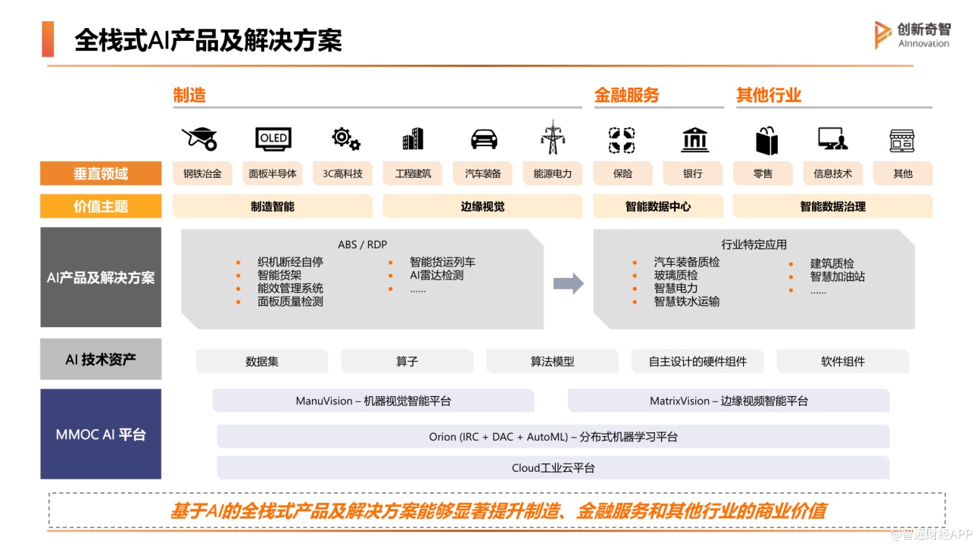This screenshot has height=549, width=980.
Task: Click the 智慧铁水运输 bullet
Action: point(687,301)
